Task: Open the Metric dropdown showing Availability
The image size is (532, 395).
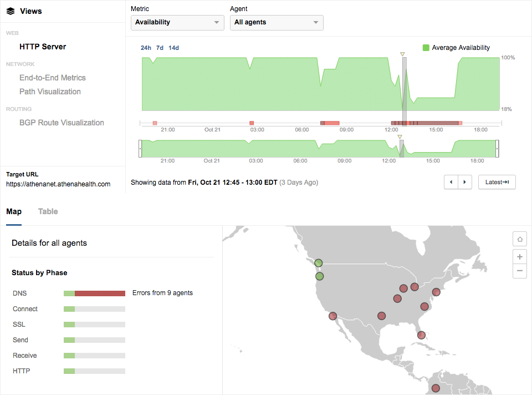Action: click(177, 22)
